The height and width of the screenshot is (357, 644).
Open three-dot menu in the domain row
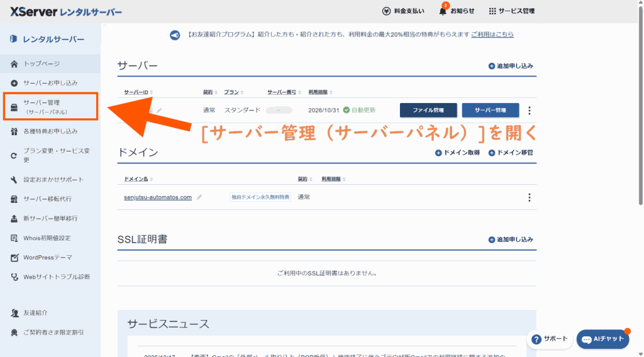click(529, 197)
